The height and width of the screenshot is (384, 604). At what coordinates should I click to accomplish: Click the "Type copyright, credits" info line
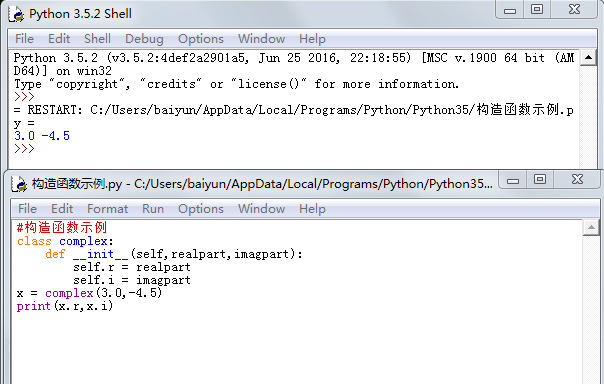(237, 84)
